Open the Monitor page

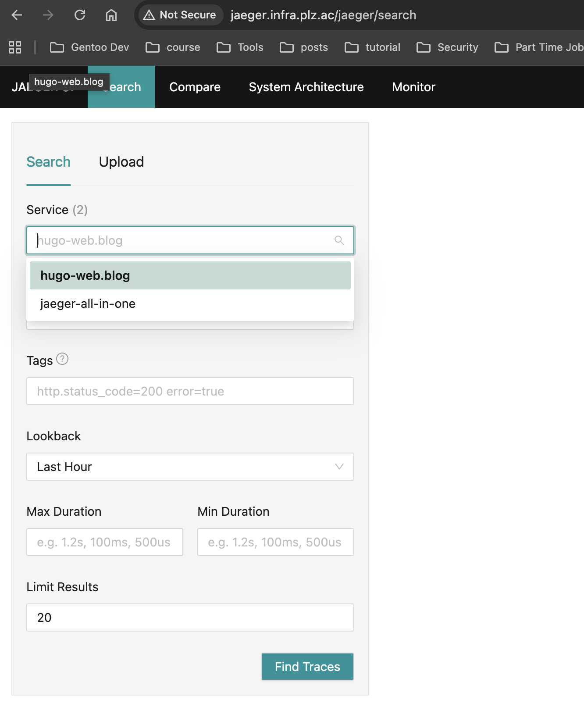pos(413,87)
